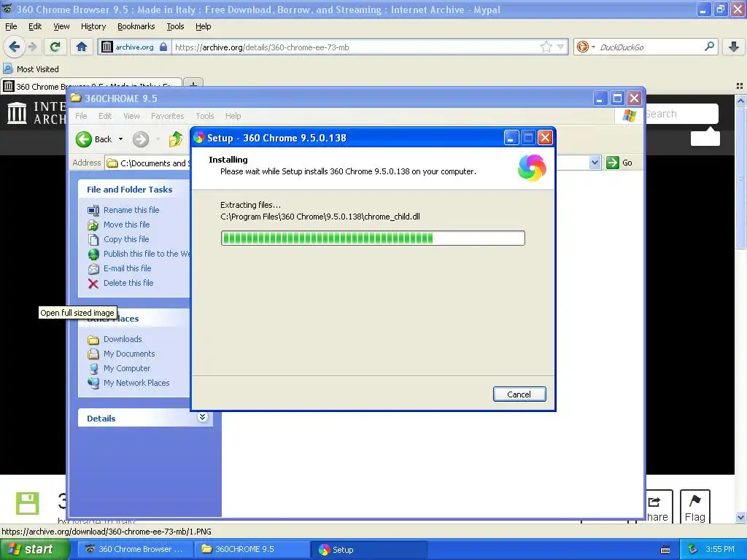Click the archive.org site identity padlock
The width and height of the screenshot is (747, 560).
click(163, 47)
